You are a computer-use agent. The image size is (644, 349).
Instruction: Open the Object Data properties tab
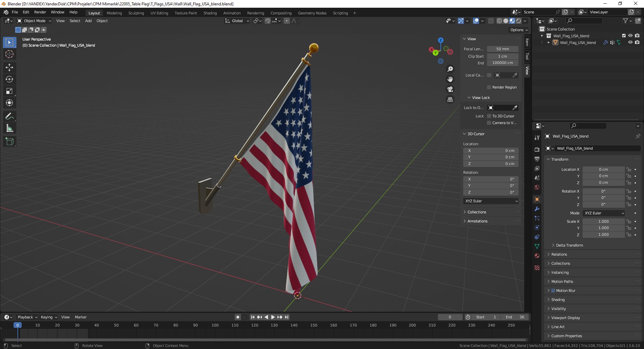537,246
